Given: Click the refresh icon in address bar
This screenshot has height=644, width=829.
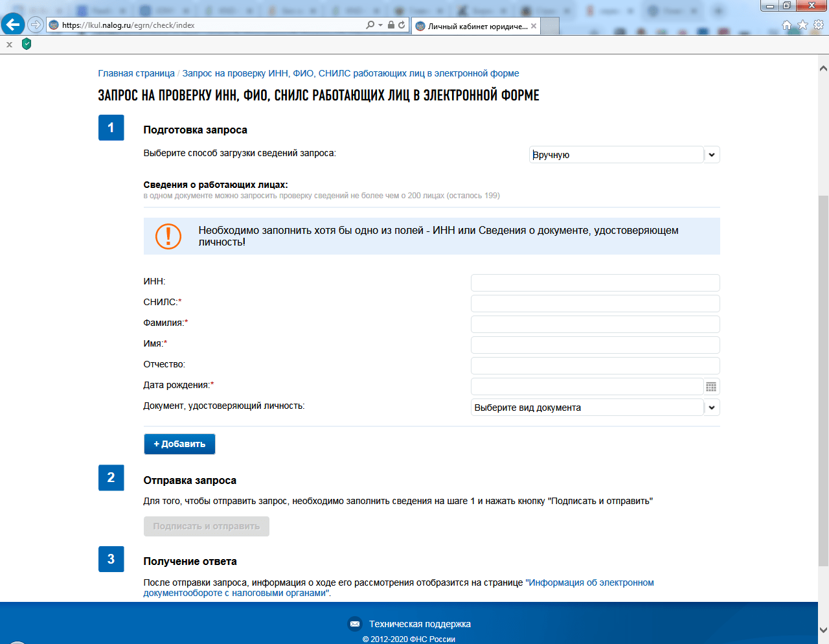Looking at the screenshot, I should [x=402, y=25].
